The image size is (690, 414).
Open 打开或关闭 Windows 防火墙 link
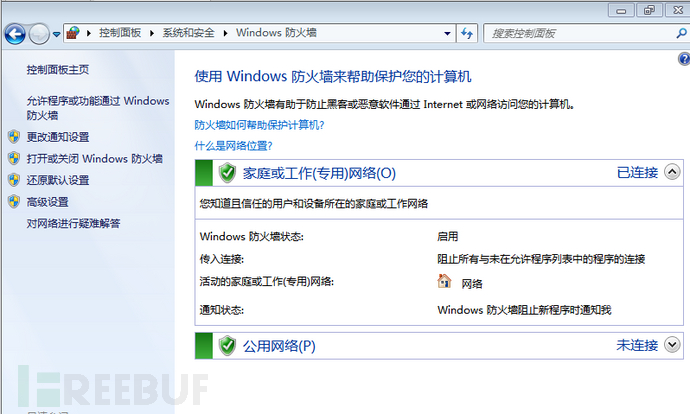[95, 158]
